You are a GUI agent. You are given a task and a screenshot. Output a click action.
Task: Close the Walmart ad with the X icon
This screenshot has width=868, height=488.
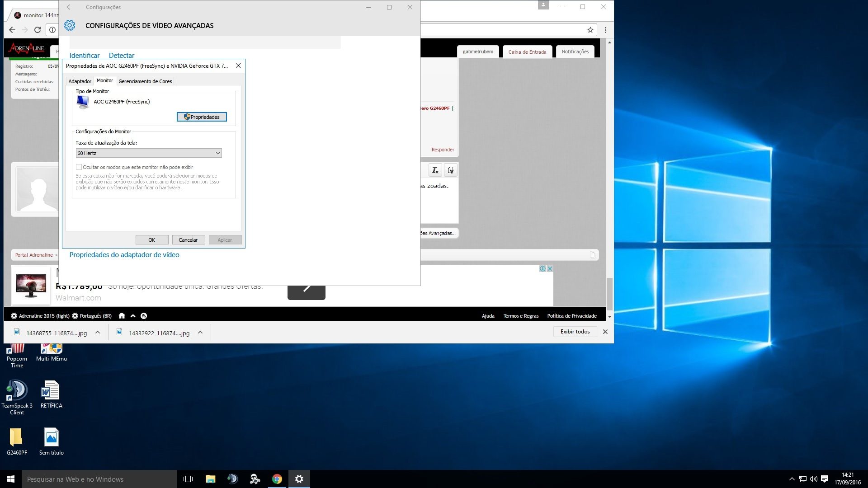point(550,268)
